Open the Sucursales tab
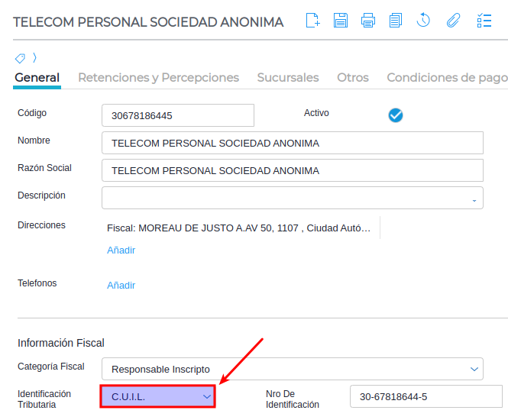The height and width of the screenshot is (420, 508). click(x=288, y=77)
